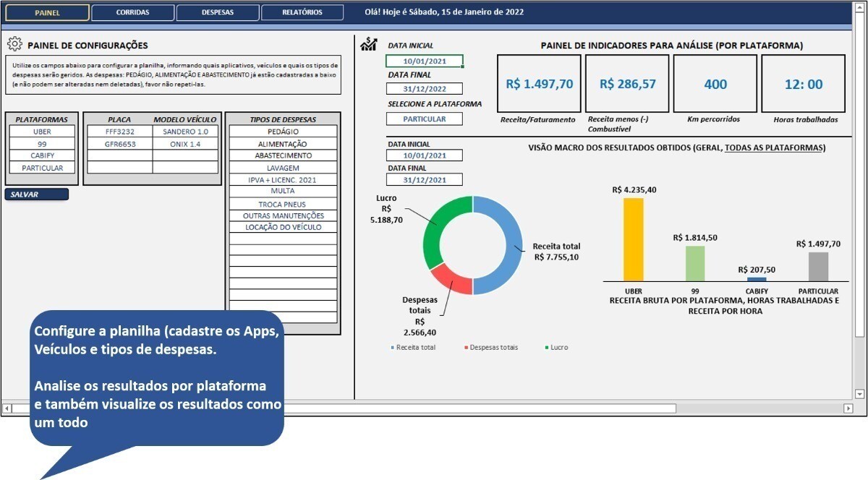Click the yellow UBER bar in the chart
Viewport: 868px width, 480px height.
click(x=633, y=239)
